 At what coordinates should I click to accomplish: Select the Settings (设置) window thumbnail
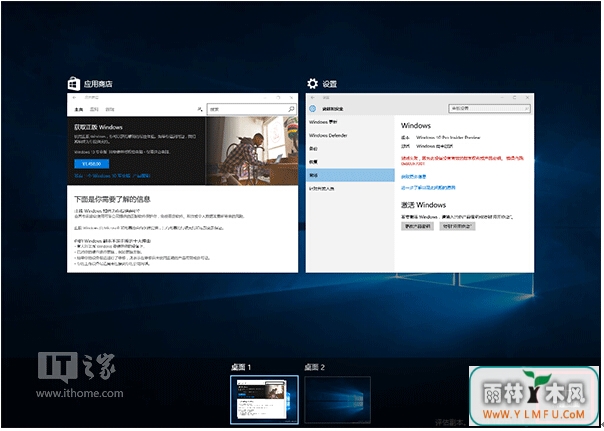tap(419, 183)
